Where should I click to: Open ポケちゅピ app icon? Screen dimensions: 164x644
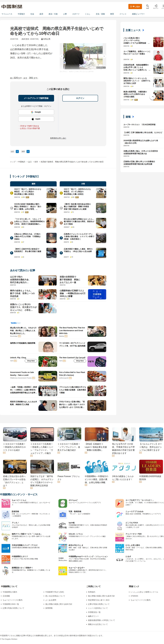63,503
